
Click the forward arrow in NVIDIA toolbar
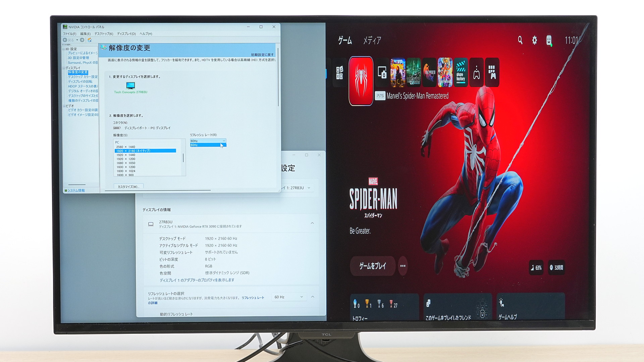pos(82,40)
